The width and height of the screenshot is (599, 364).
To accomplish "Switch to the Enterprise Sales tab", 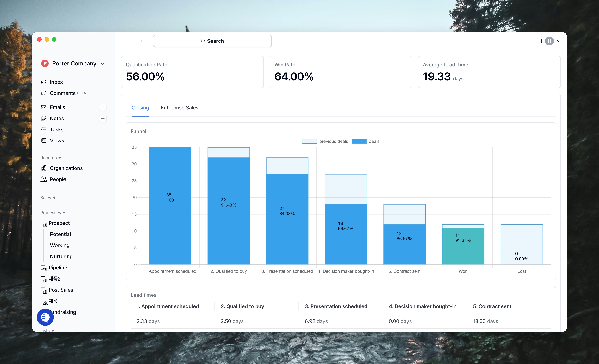I will pyautogui.click(x=179, y=108).
